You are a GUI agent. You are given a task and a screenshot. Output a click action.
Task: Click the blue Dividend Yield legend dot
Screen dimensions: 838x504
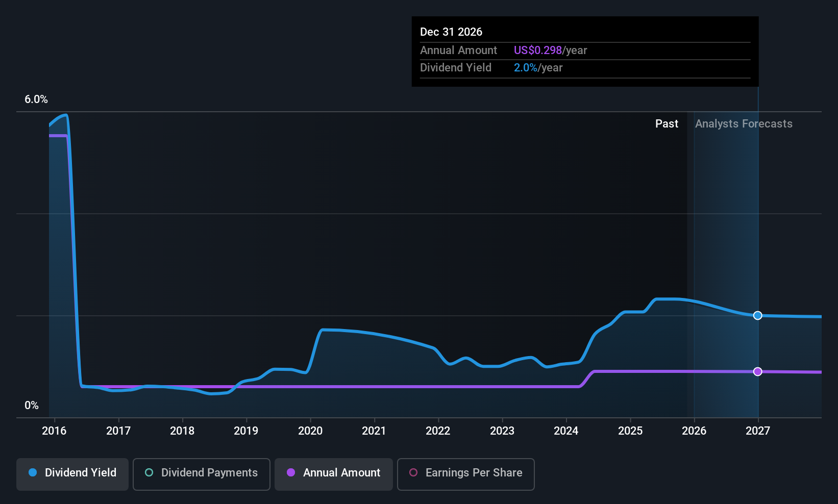33,473
